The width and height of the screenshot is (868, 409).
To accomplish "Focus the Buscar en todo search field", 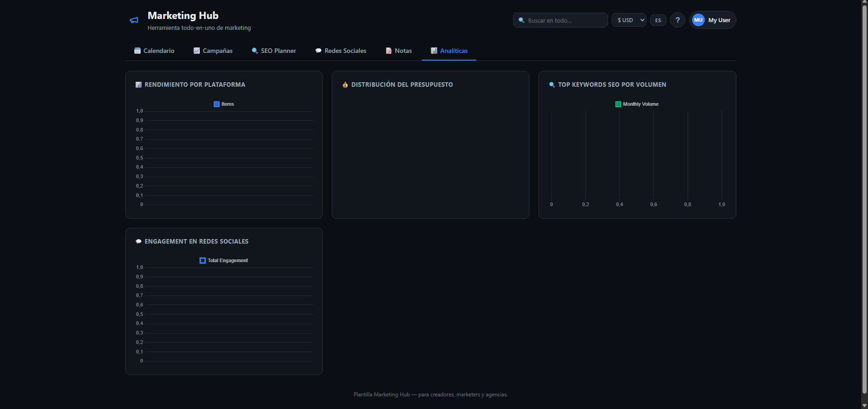I will pos(560,20).
